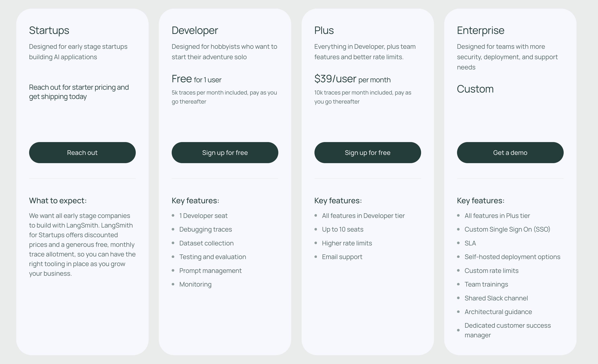Click the "Prompt management" feature

(x=210, y=271)
